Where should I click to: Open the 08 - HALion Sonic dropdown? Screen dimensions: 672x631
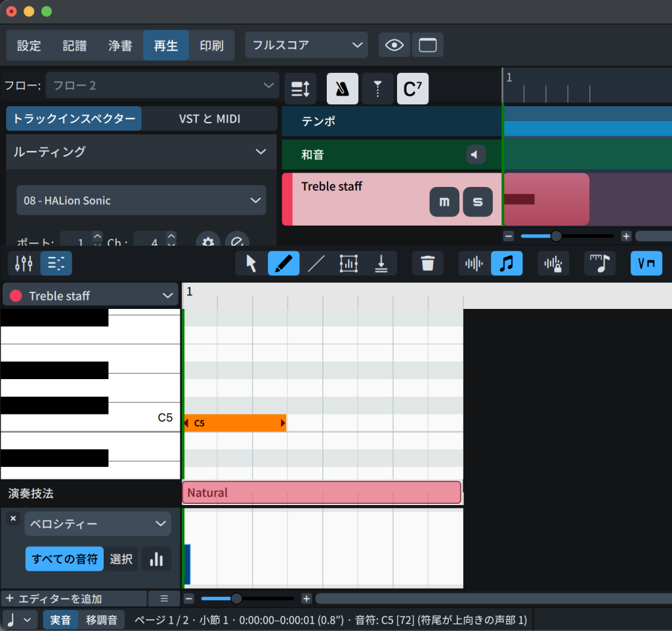pyautogui.click(x=141, y=201)
